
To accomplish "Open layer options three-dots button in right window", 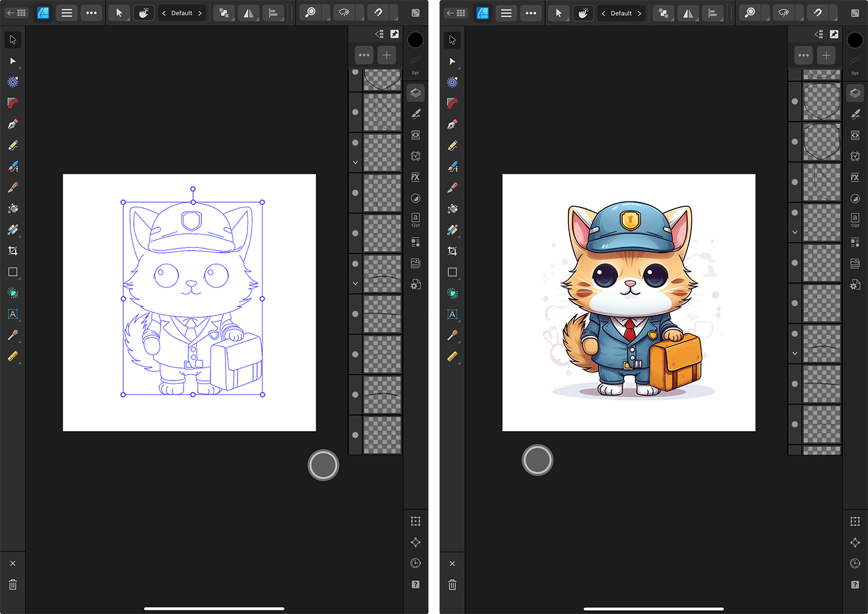I will click(x=804, y=55).
